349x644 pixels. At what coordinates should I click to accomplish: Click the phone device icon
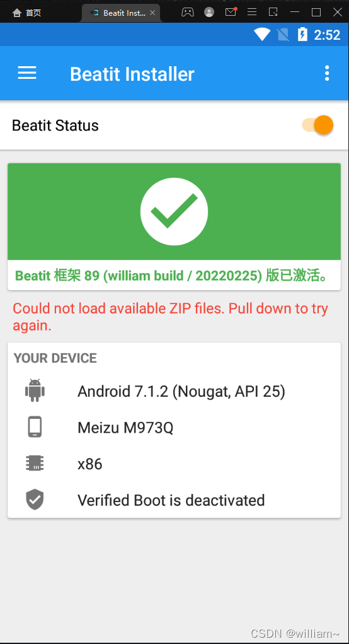pyautogui.click(x=35, y=427)
